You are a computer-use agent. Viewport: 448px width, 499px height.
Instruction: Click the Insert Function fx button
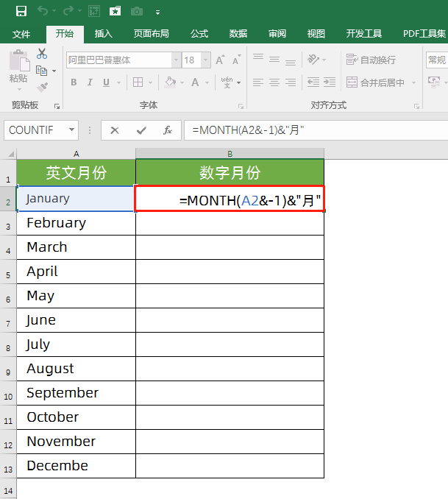coord(168,130)
